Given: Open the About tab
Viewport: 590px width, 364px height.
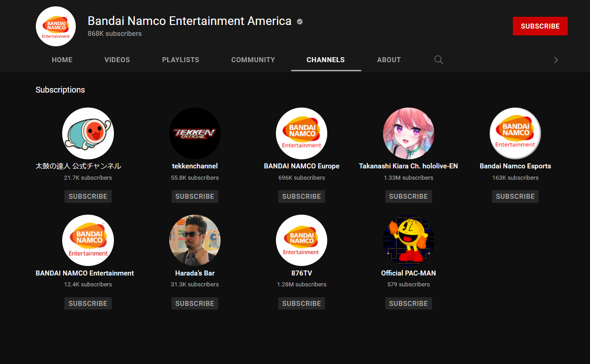Looking at the screenshot, I should click(x=389, y=60).
